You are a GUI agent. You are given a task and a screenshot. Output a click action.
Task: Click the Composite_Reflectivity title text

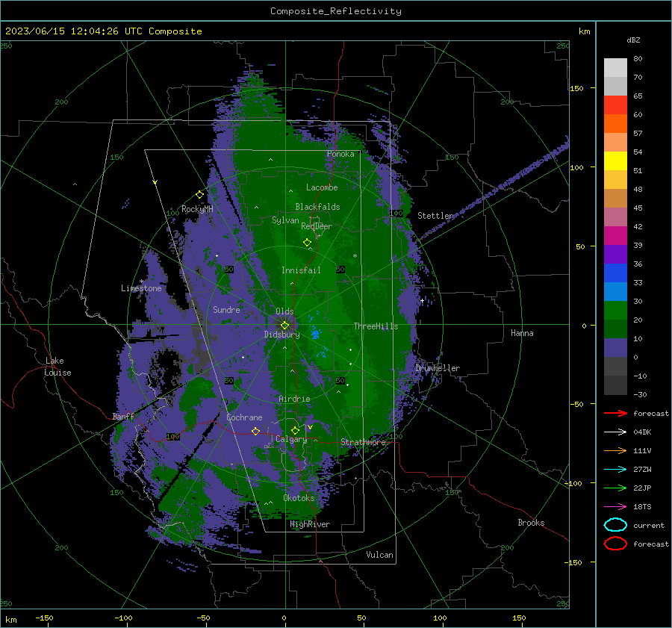point(336,11)
